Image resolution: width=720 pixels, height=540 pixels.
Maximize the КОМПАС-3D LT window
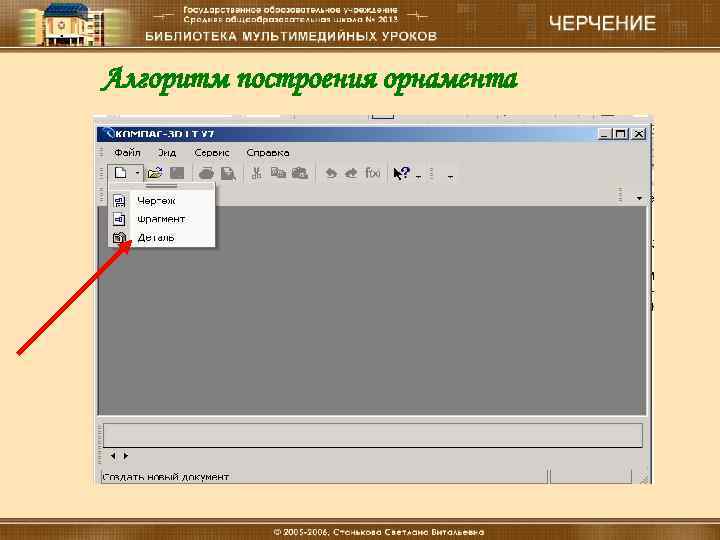coord(621,134)
